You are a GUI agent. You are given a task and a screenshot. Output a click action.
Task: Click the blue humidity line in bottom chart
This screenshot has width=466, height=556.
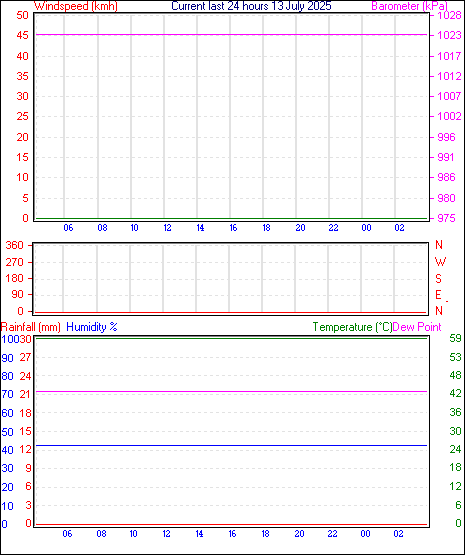point(231,445)
